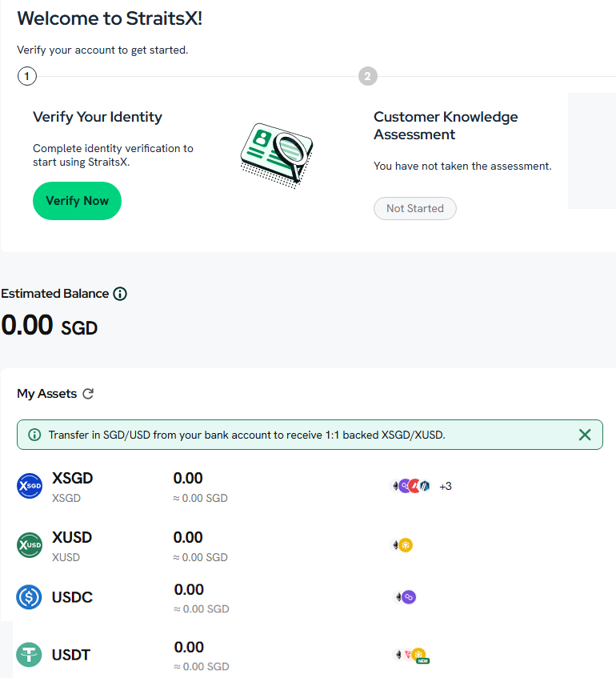Select the XSGD token logo
Screen dimensions: 616x678
coord(29,485)
